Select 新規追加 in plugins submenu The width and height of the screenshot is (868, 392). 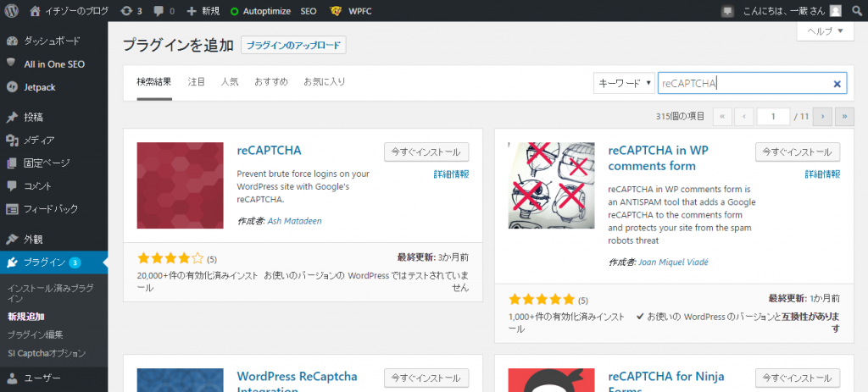(x=26, y=317)
